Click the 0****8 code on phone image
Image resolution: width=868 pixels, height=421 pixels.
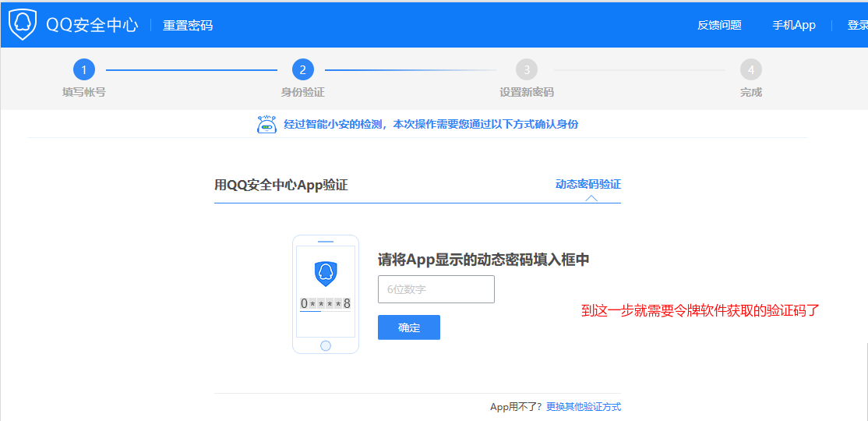pos(326,303)
